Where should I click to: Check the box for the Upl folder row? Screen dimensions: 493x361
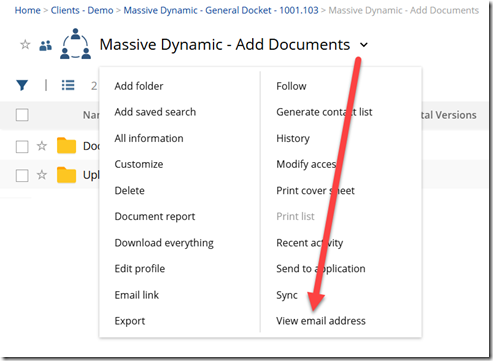(22, 175)
